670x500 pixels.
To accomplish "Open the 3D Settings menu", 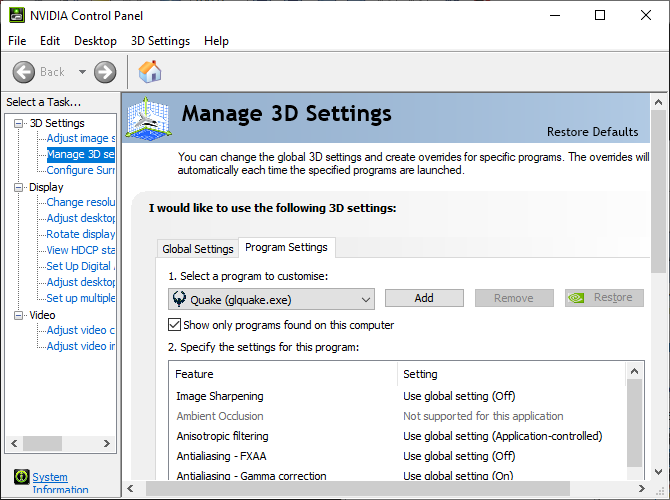I will pyautogui.click(x=160, y=41).
